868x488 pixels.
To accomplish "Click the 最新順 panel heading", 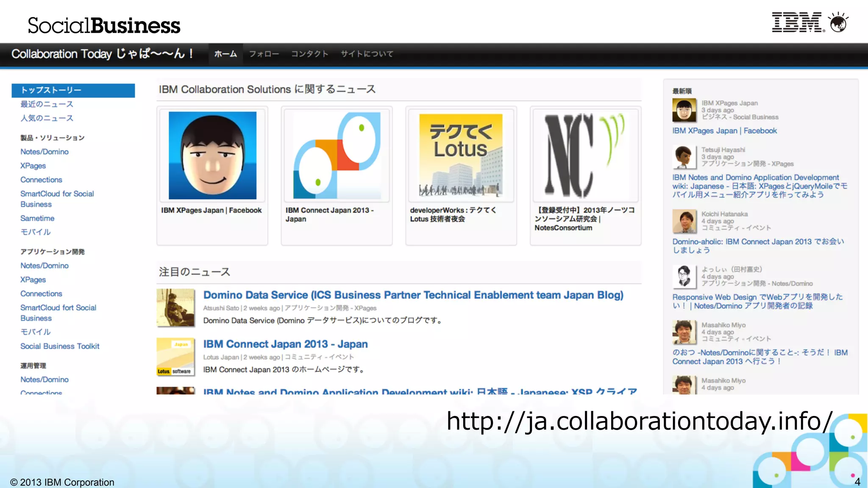I will 682,91.
